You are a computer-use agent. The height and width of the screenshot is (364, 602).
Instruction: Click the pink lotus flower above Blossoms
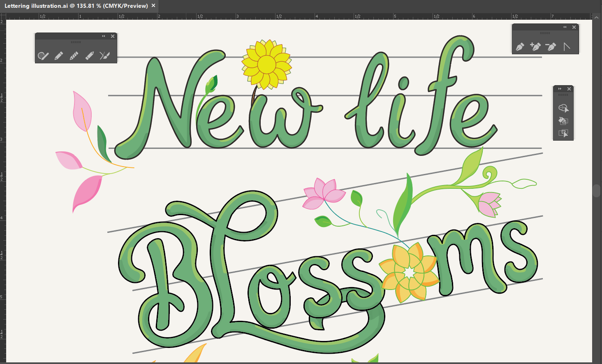tap(324, 193)
